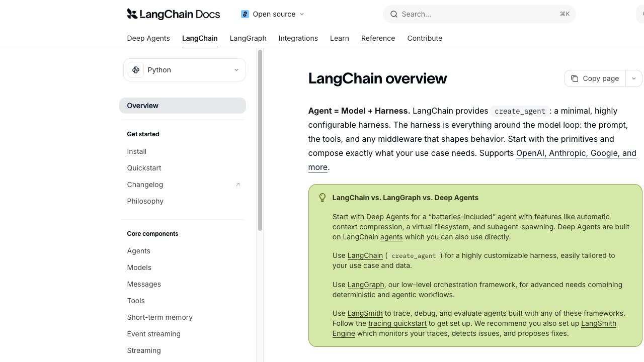Follow the LangChain link in callout
This screenshot has height=362, width=644.
click(x=365, y=255)
